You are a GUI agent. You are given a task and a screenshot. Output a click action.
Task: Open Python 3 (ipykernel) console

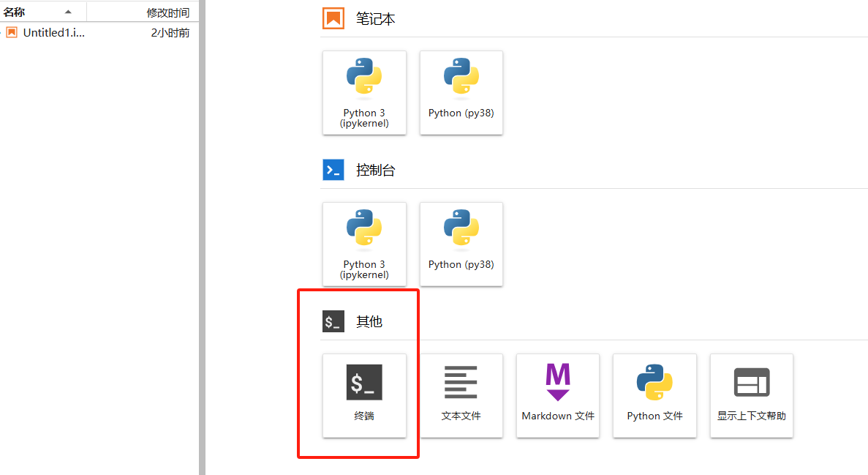click(x=364, y=244)
